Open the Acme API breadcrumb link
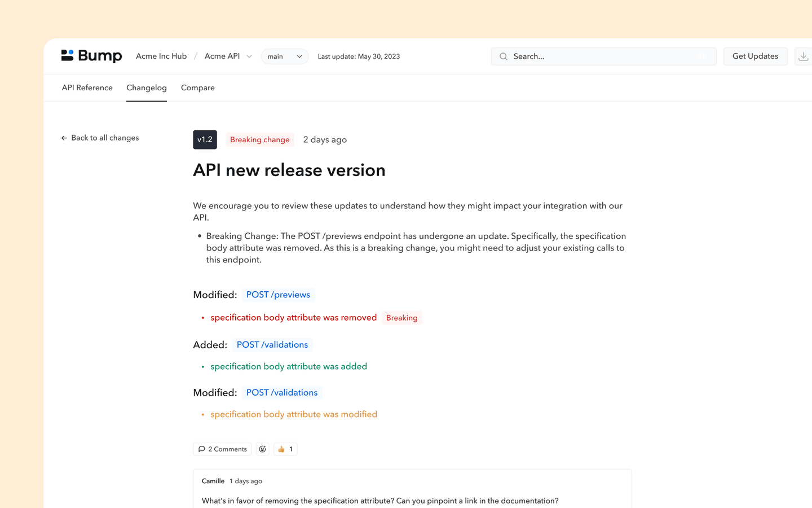812x508 pixels. tap(222, 56)
